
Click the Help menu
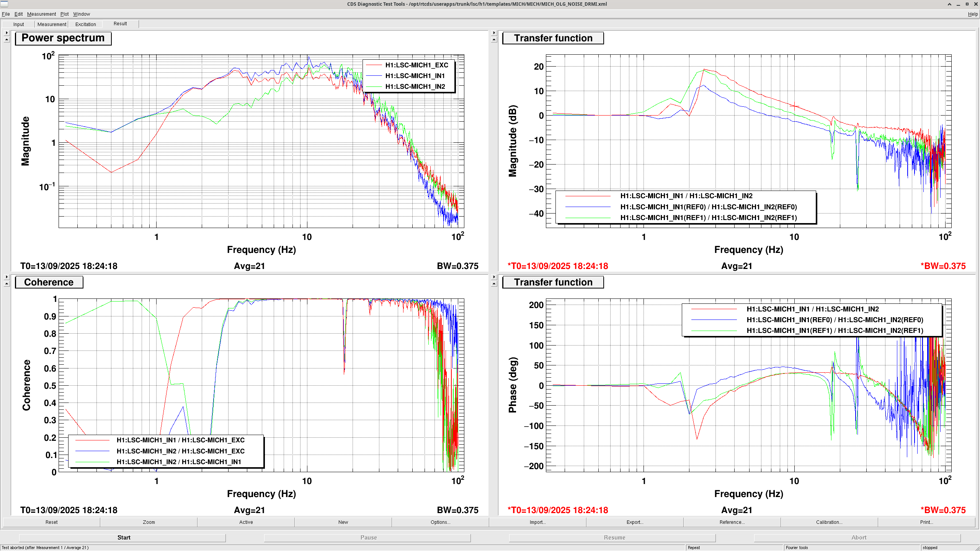click(972, 14)
